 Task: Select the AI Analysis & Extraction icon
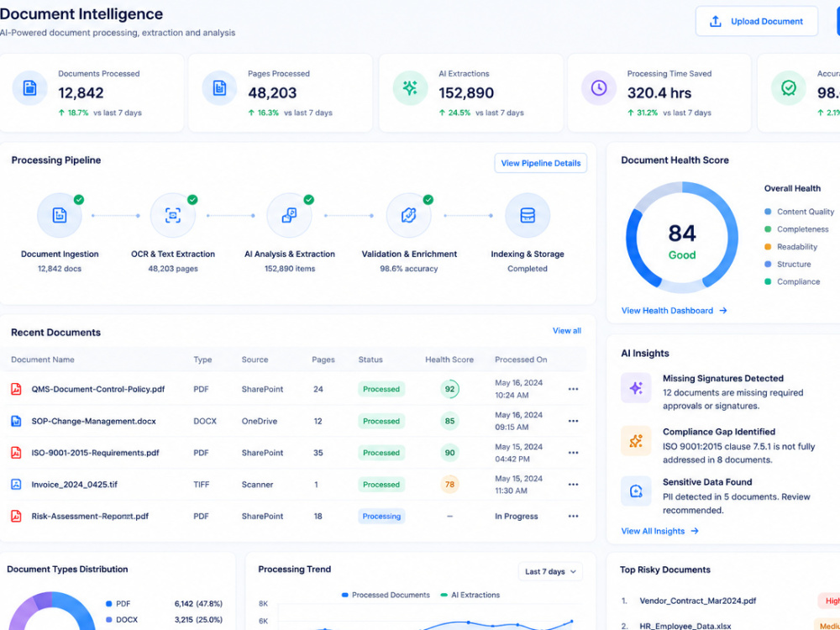(x=289, y=215)
